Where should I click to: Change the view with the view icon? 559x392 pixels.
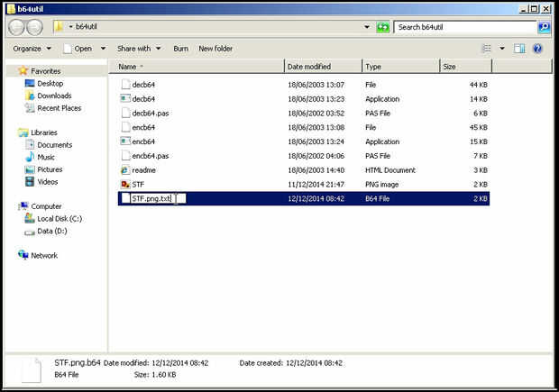(x=487, y=49)
